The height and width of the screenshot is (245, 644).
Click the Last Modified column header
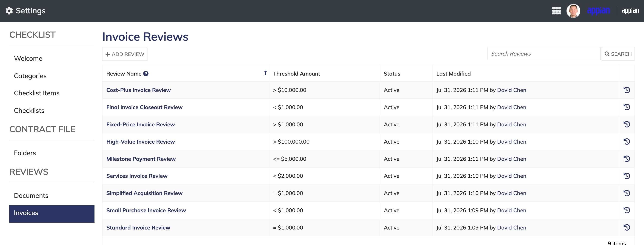point(453,74)
